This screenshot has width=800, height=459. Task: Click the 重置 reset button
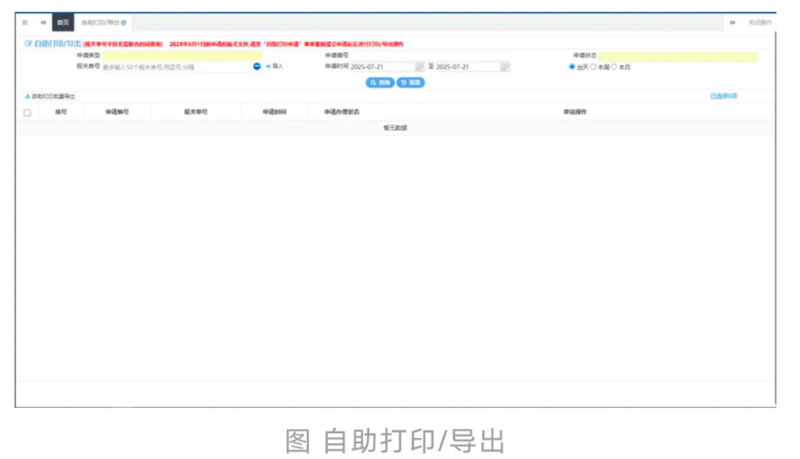point(410,82)
